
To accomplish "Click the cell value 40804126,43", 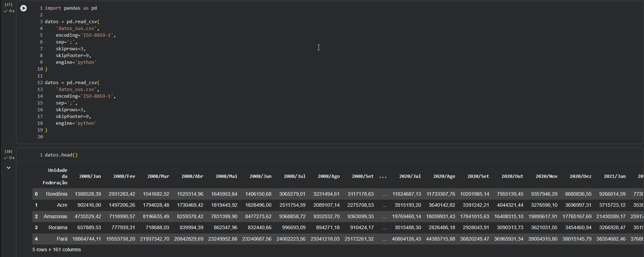I will click(x=407, y=239).
